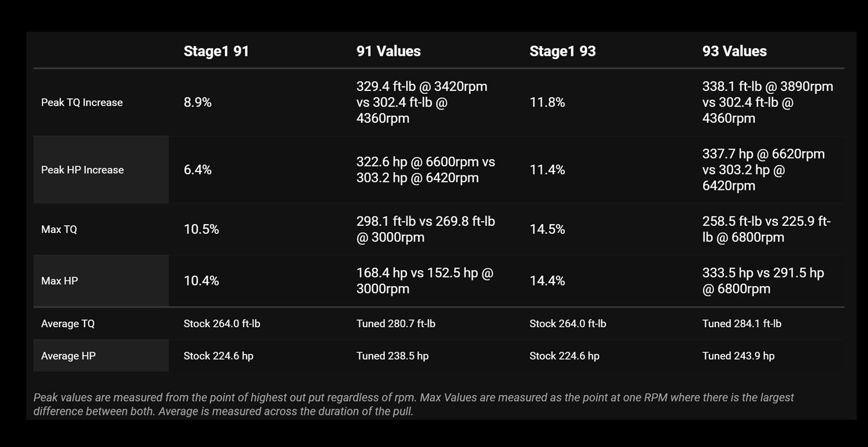Click the 10.4% Max HP cell

click(x=201, y=281)
